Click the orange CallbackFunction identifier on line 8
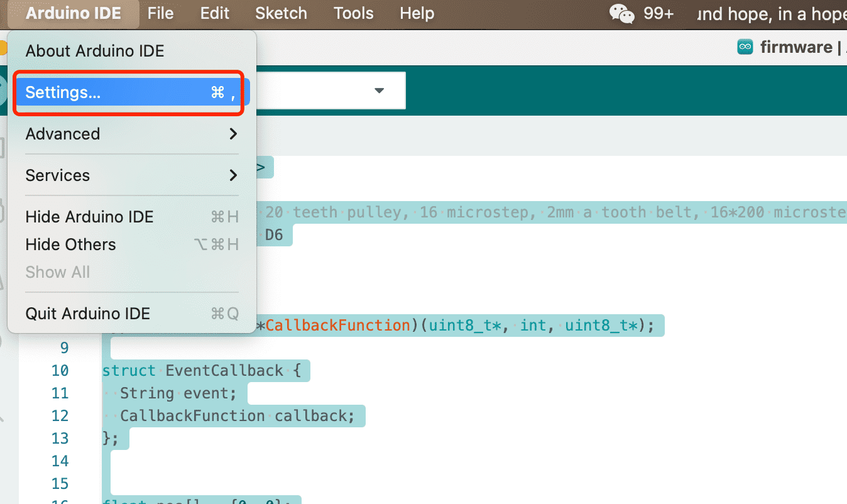The width and height of the screenshot is (847, 504). [x=337, y=326]
